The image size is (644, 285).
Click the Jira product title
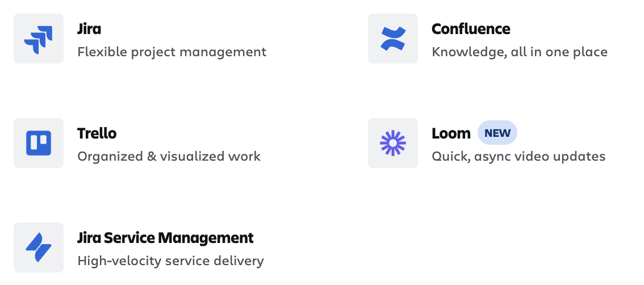click(89, 29)
